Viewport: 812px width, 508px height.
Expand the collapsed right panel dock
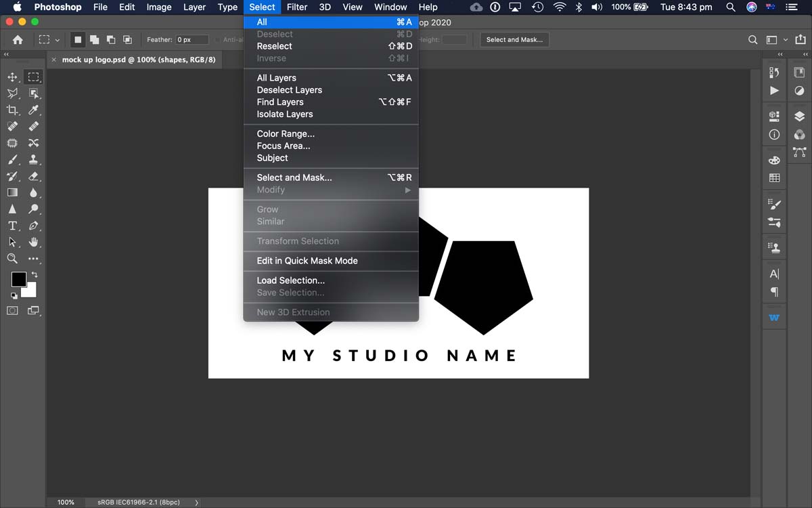tap(780, 54)
